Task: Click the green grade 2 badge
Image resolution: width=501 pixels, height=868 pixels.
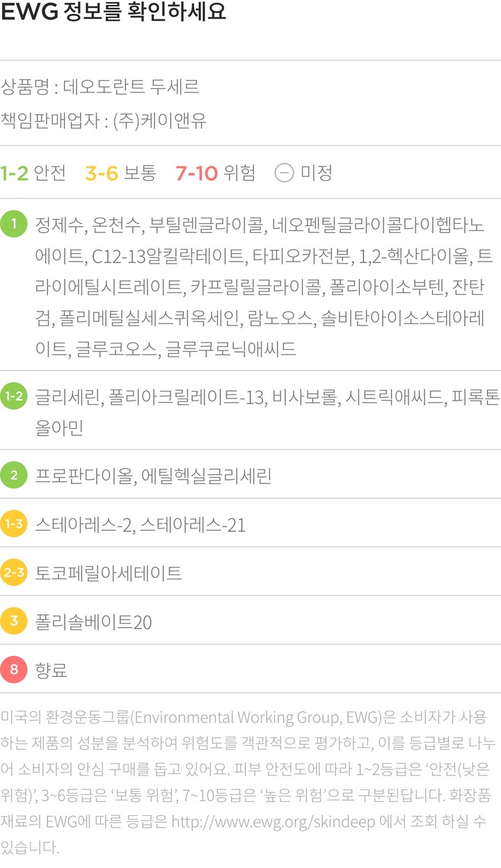Action: coord(14,476)
